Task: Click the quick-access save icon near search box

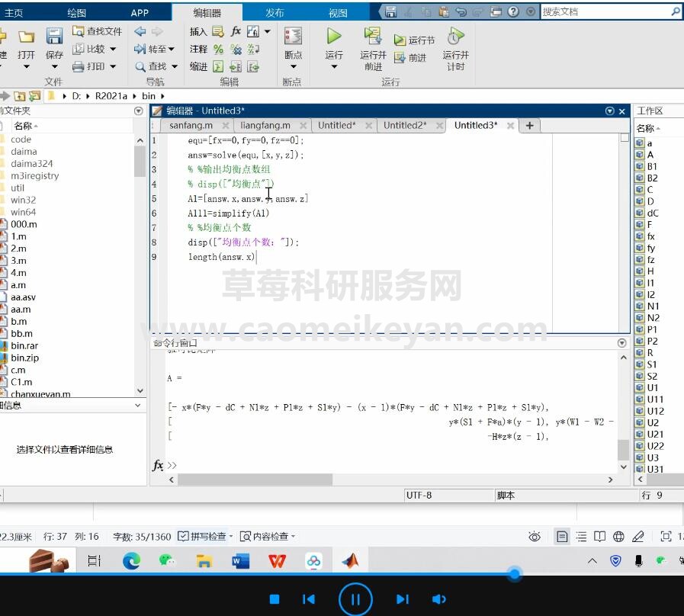Action: pyautogui.click(x=391, y=11)
